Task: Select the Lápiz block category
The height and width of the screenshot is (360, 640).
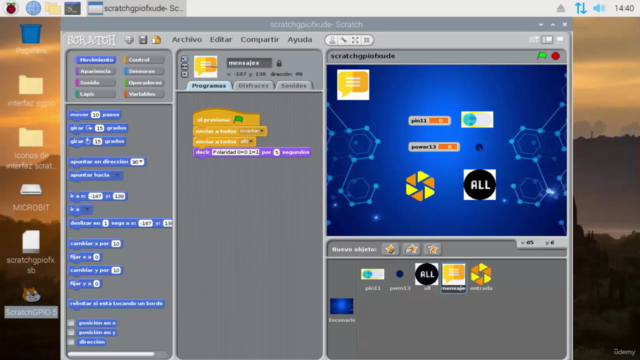Action: point(96,94)
